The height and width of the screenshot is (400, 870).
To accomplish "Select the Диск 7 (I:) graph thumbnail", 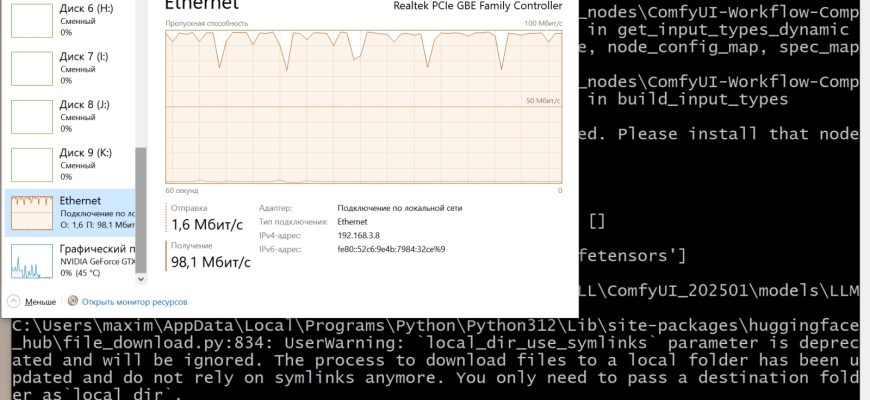I will (x=29, y=68).
